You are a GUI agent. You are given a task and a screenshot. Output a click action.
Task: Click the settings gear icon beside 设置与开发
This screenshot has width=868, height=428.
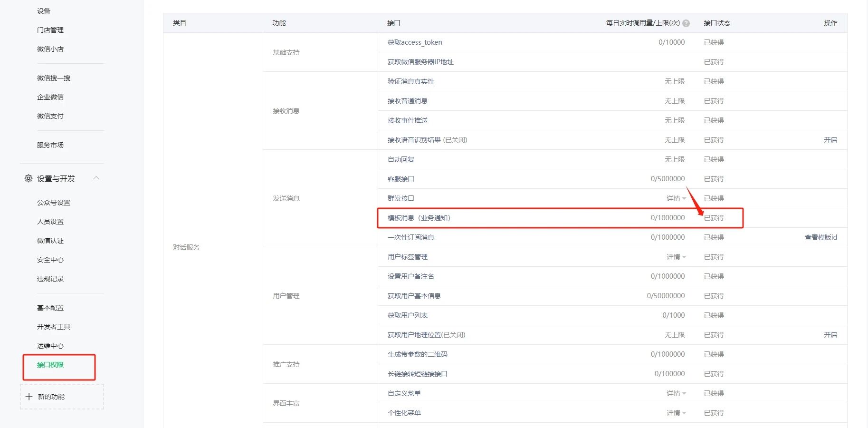click(x=28, y=178)
